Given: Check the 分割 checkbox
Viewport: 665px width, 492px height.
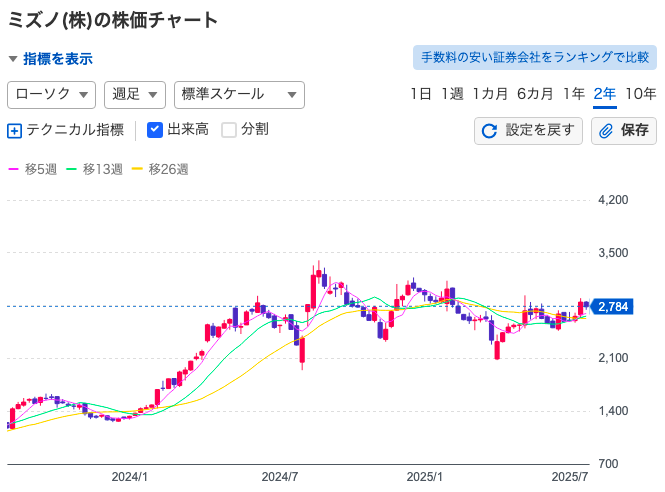Looking at the screenshot, I should (229, 130).
